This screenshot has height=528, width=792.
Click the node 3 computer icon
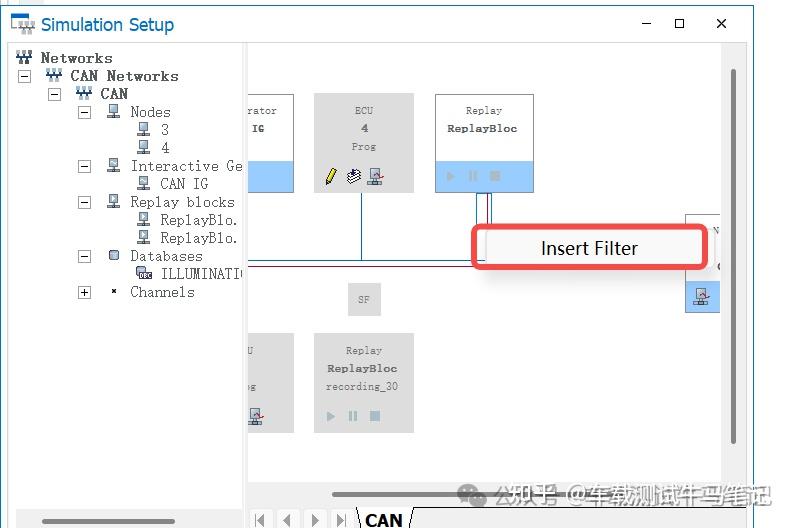(x=143, y=129)
